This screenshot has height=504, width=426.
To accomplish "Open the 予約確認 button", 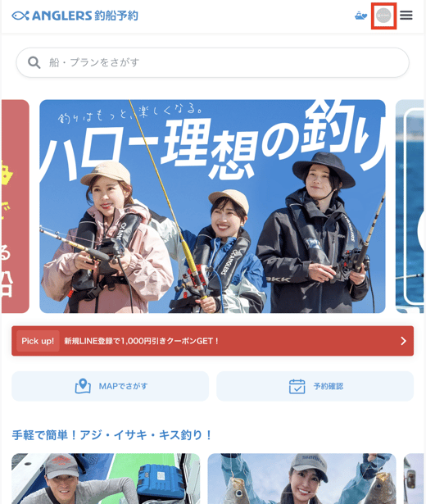I will pyautogui.click(x=315, y=386).
